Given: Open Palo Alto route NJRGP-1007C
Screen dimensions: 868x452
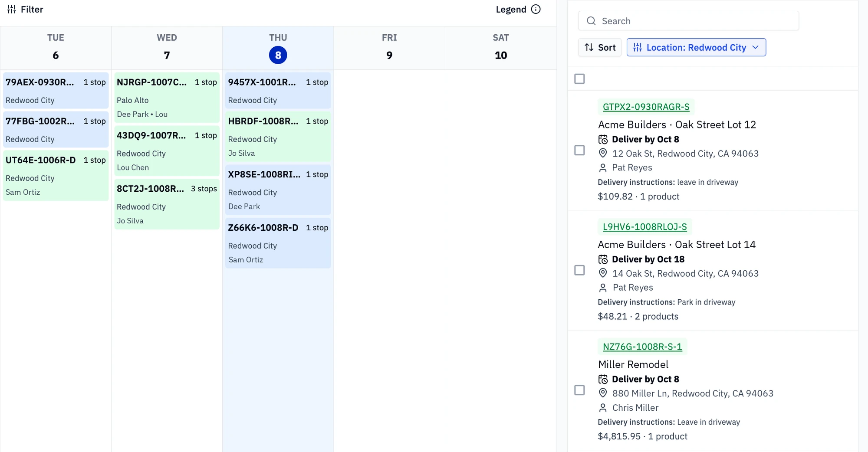Looking at the screenshot, I should pos(167,98).
